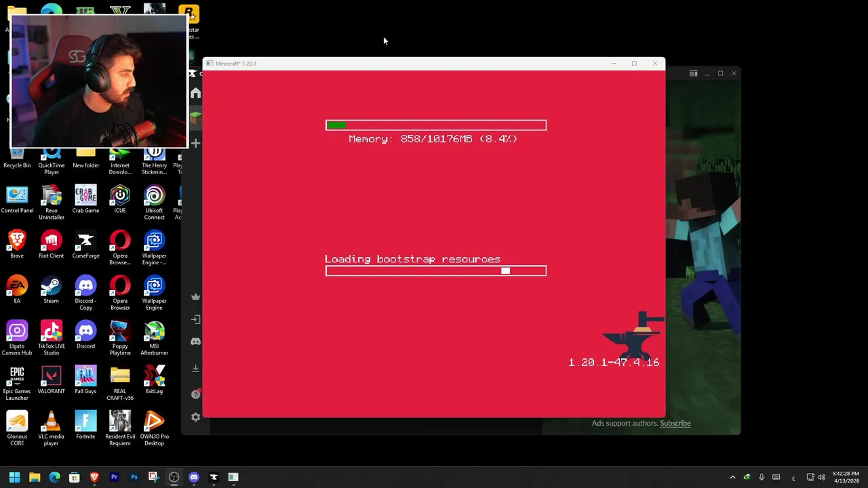The width and height of the screenshot is (868, 488).
Task: Select the Fall Guys desktop shortcut
Action: click(x=85, y=380)
